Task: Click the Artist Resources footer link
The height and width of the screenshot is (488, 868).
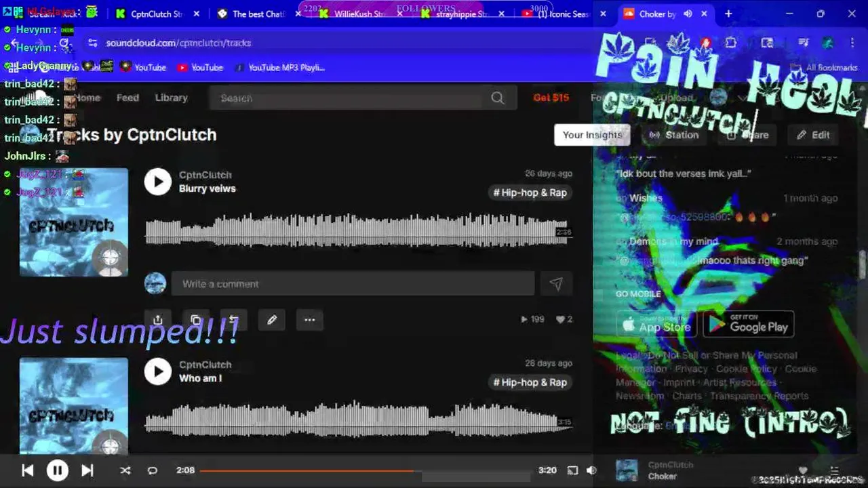Action: 740,382
